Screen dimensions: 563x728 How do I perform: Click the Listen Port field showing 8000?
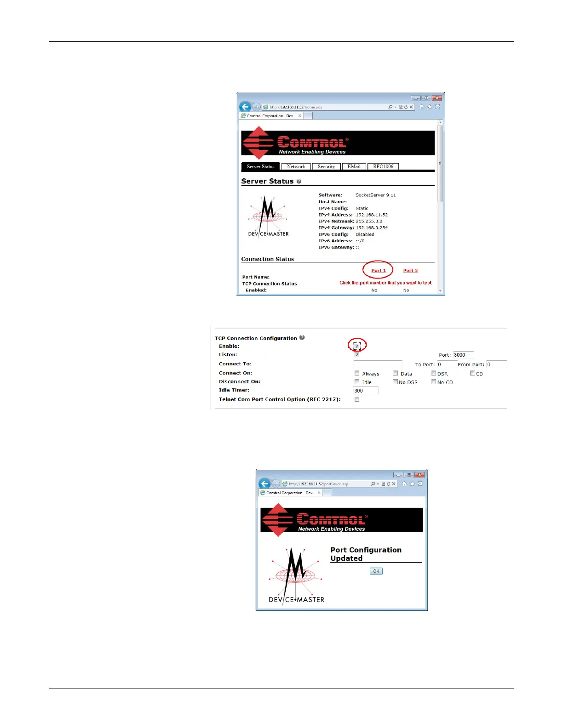coord(463,355)
